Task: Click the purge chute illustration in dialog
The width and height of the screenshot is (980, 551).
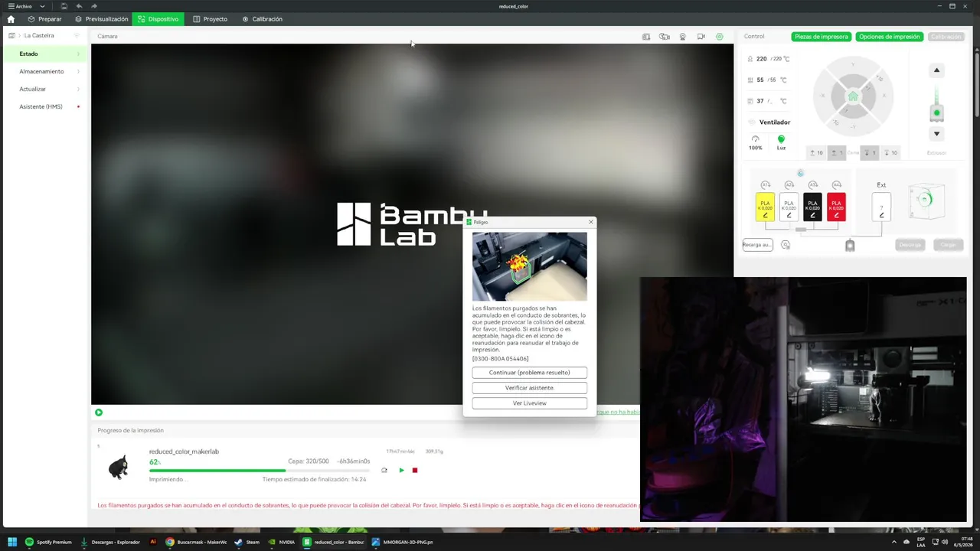Action: (530, 266)
